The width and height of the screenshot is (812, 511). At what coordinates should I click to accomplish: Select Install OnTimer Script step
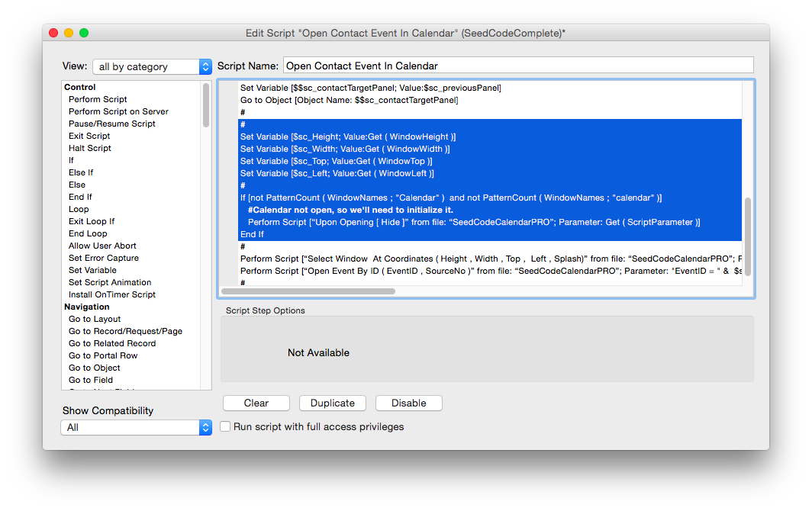click(112, 294)
